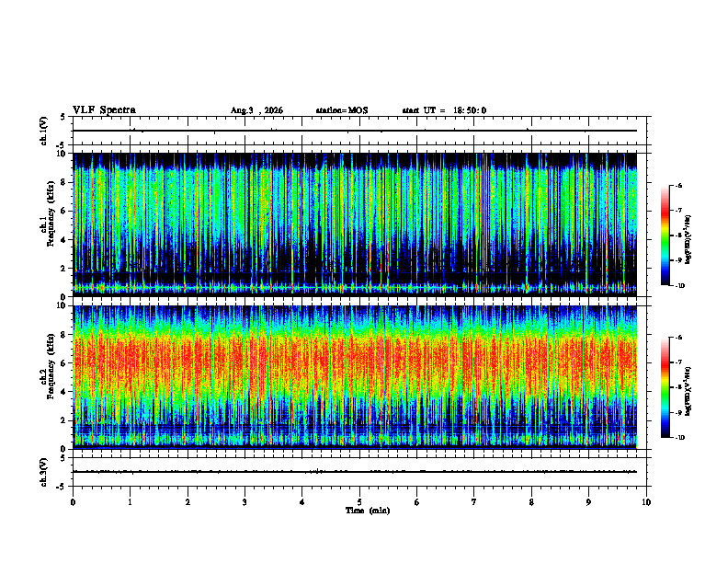Click the '-7' label on the ch.2 color bar
Viewport: 728px width, 563px height.
[x=678, y=362]
